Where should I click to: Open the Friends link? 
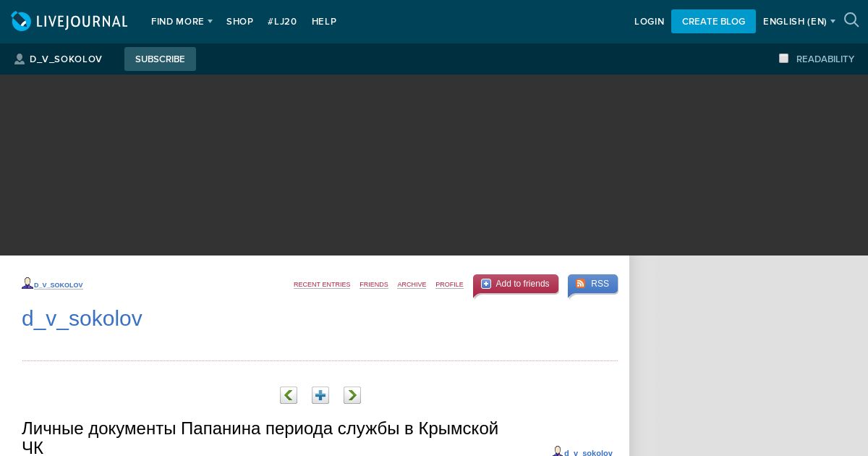coord(374,284)
